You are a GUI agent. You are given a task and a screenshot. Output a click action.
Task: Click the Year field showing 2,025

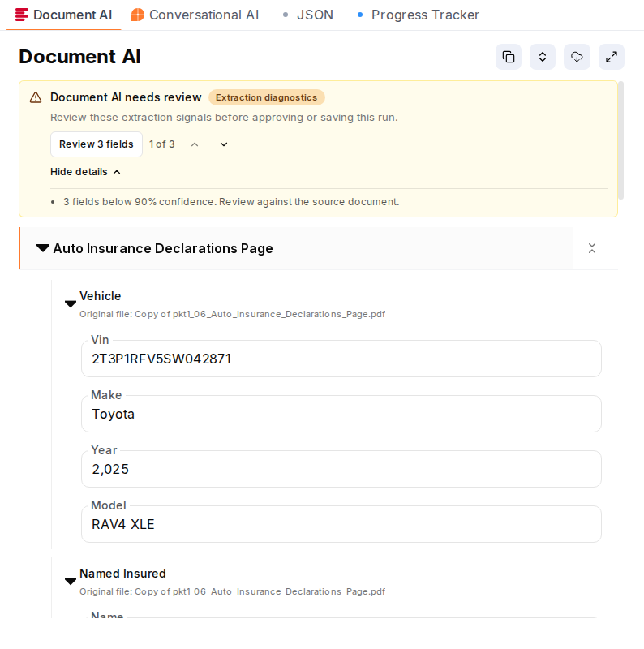(x=341, y=469)
